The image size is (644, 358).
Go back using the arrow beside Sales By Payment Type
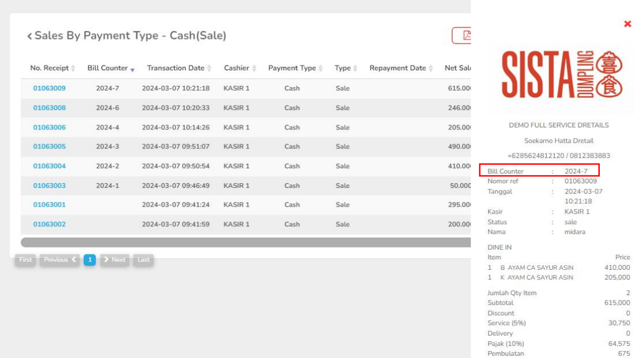(29, 36)
